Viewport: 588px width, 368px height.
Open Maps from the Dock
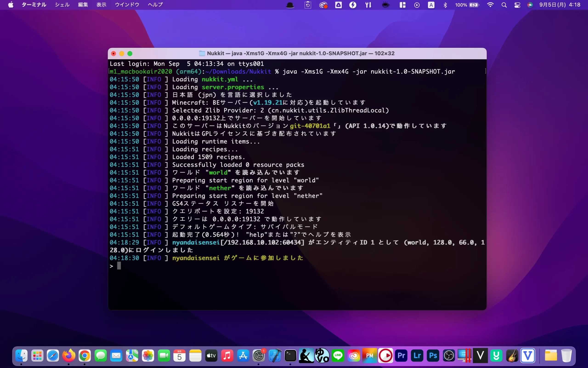[x=132, y=356]
